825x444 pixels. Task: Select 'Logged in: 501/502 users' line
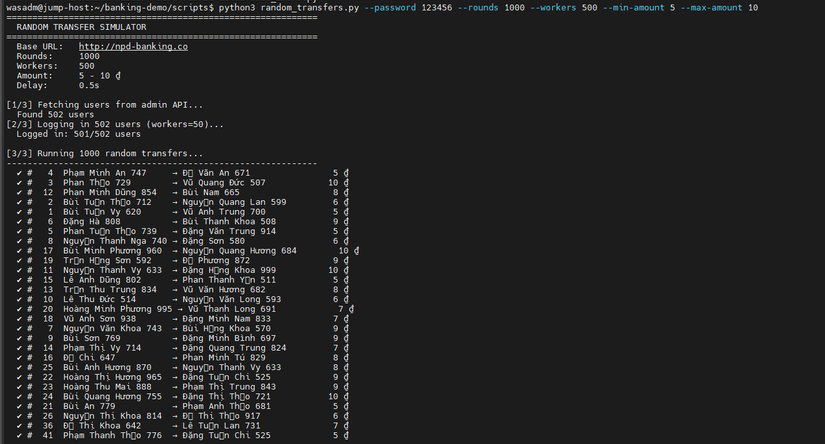click(x=78, y=134)
